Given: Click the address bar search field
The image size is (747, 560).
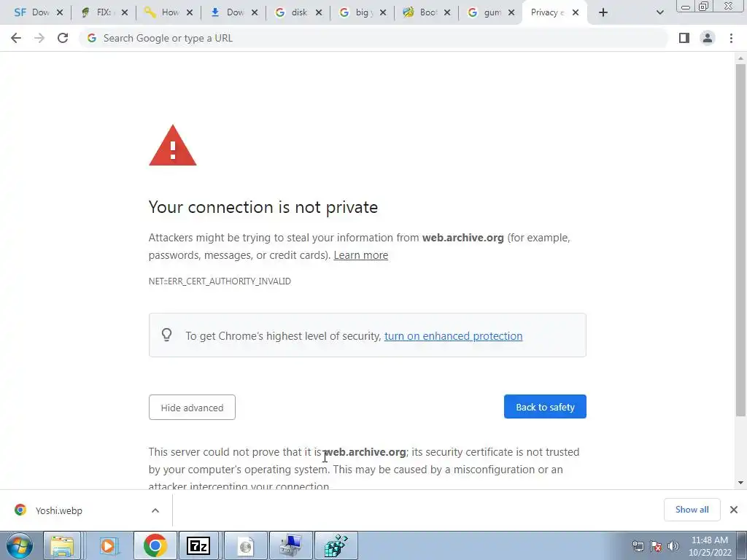Looking at the screenshot, I should tap(373, 38).
